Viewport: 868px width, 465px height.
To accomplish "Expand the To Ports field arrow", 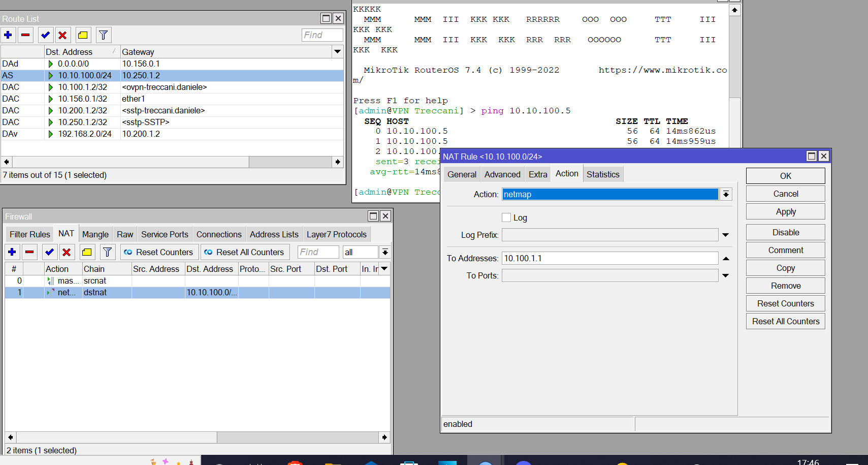I will click(726, 275).
